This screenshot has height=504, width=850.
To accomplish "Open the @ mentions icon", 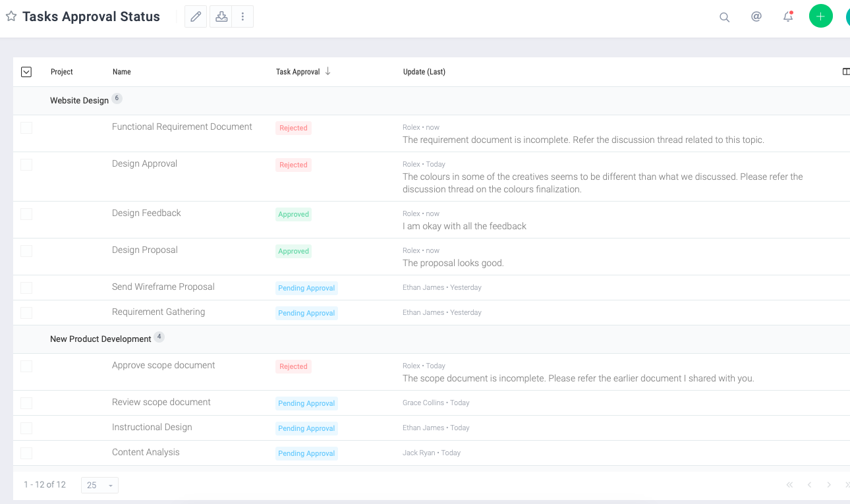I will [x=756, y=16].
